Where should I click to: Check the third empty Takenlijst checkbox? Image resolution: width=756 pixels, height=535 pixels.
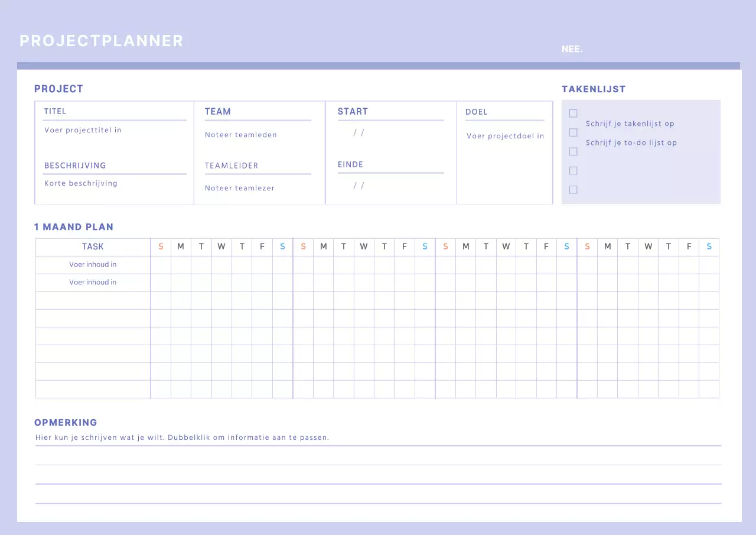(573, 151)
